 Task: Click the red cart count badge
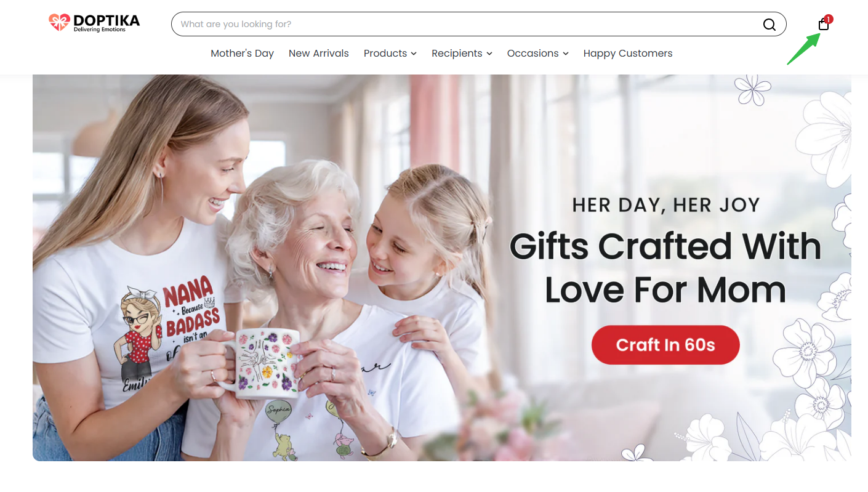(829, 19)
